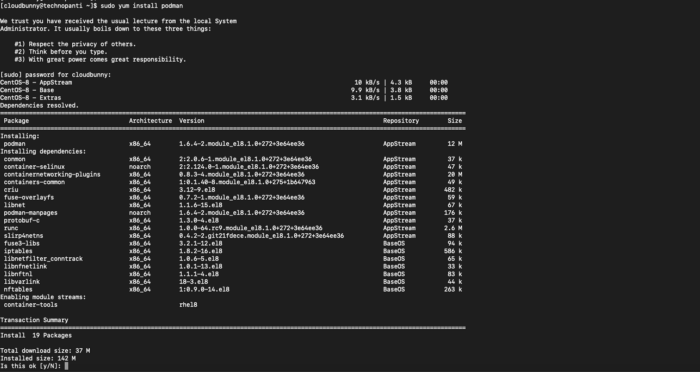700x372 pixels.
Task: Click '#2) Think before you type.' line
Action: (x=61, y=52)
